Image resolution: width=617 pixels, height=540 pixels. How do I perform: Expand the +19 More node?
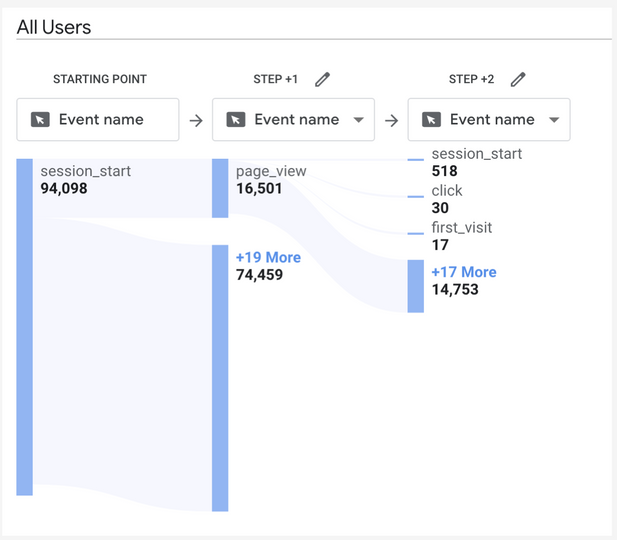[268, 257]
